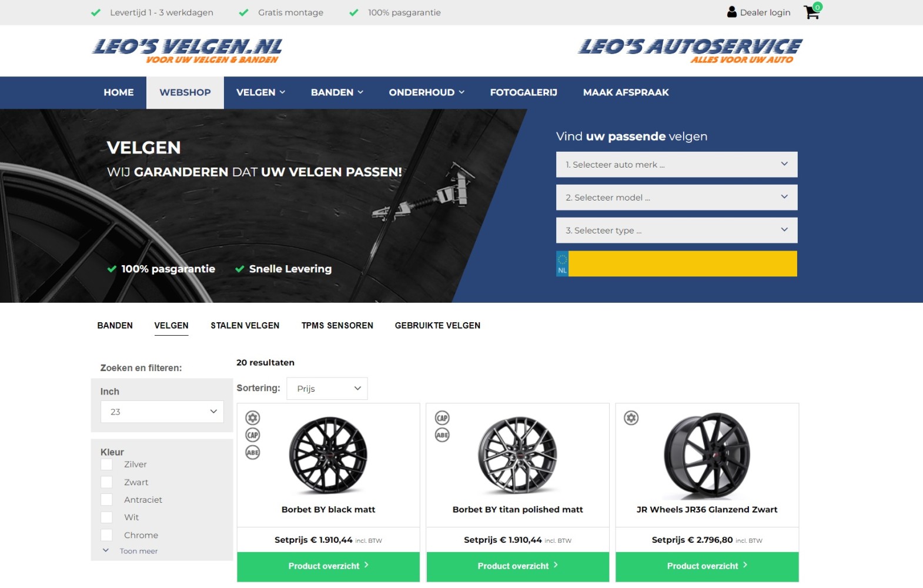The height and width of the screenshot is (588, 923).
Task: Click the NL flag icon on license plate
Action: click(562, 264)
